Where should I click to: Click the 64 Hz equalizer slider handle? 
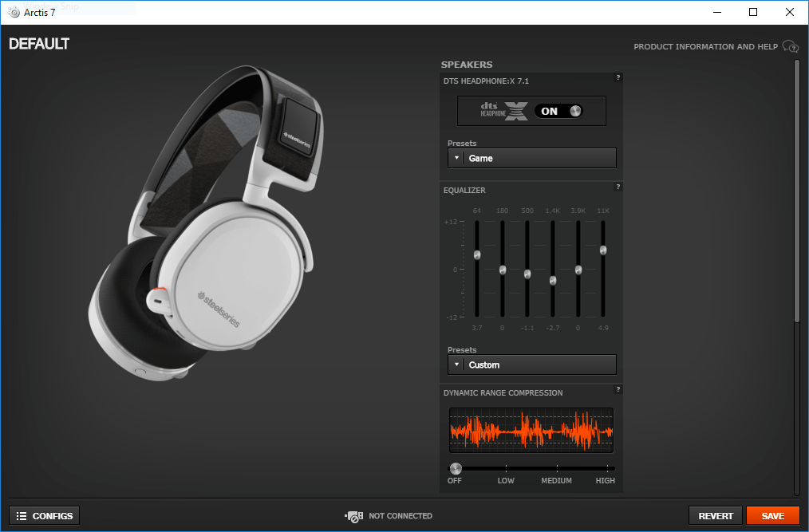[x=477, y=255]
